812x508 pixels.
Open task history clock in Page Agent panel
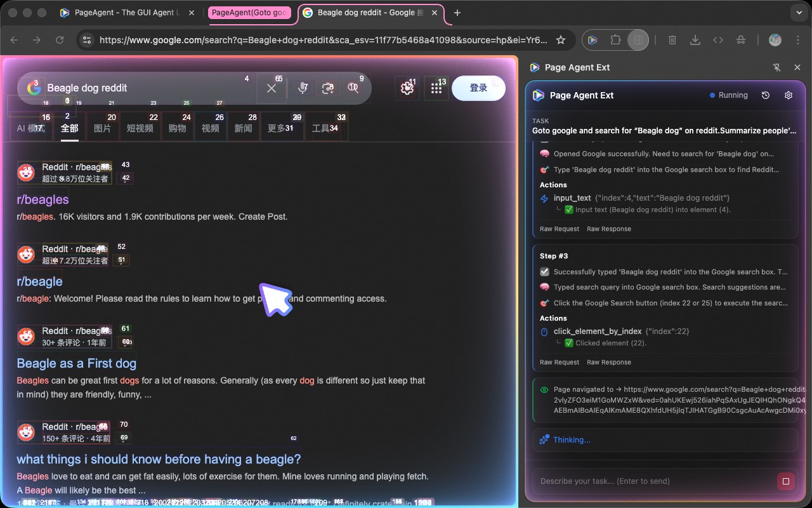click(x=766, y=95)
